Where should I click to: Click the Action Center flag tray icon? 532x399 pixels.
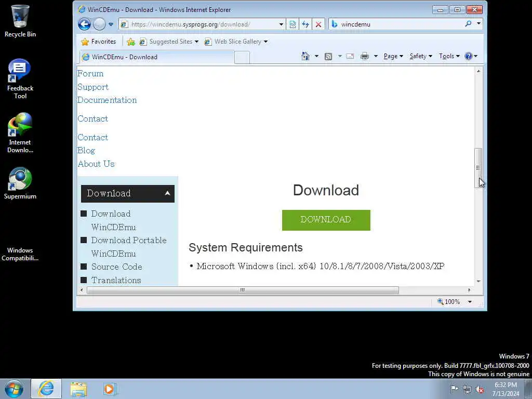[454, 389]
